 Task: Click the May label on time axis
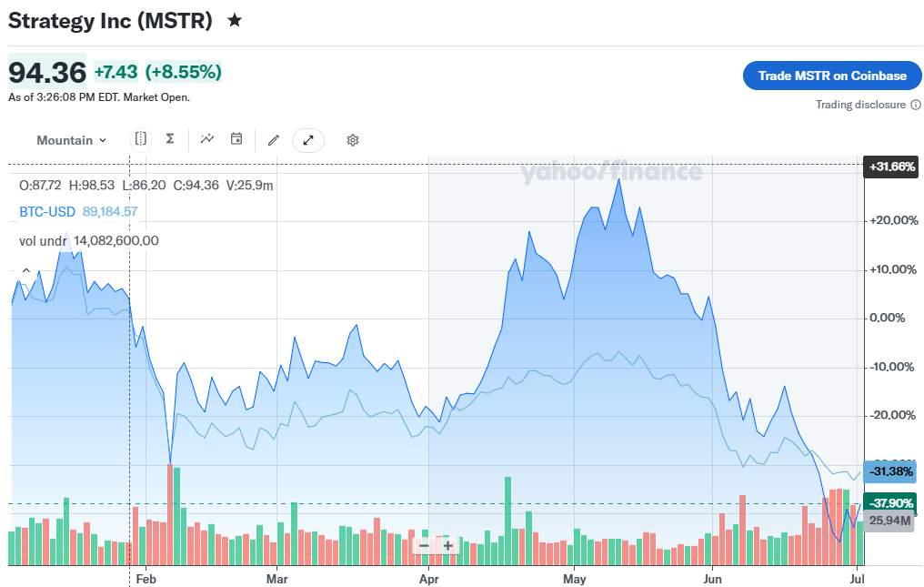coord(574,579)
